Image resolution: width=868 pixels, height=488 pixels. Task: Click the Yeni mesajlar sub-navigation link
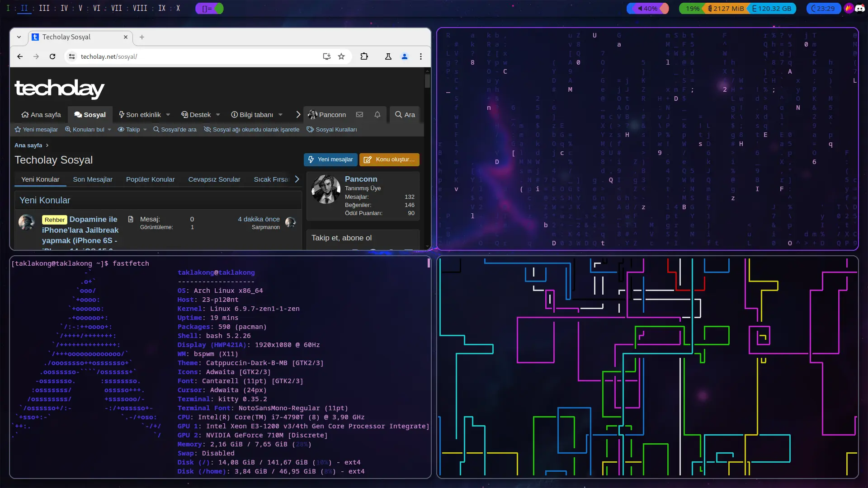(36, 130)
